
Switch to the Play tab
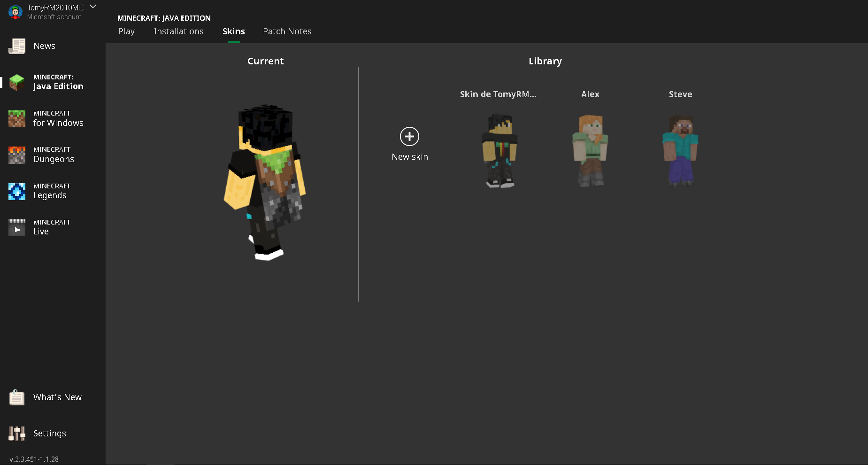point(127,31)
